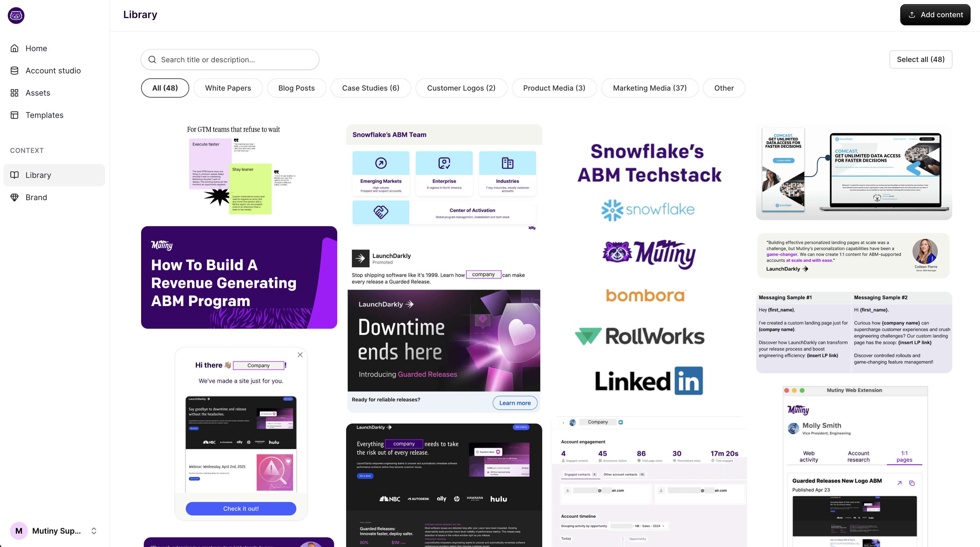980x547 pixels.
Task: Click Molly Smith name in extension card
Action: (x=822, y=425)
